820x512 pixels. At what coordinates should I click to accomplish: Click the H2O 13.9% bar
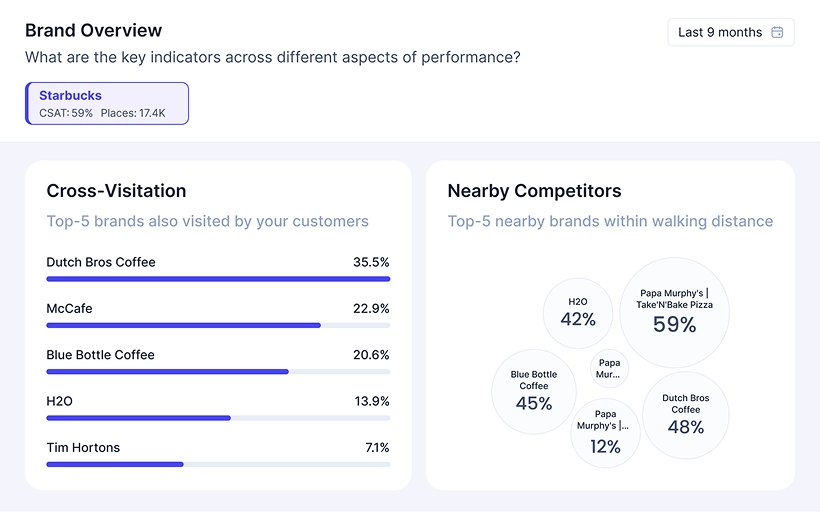click(x=218, y=418)
